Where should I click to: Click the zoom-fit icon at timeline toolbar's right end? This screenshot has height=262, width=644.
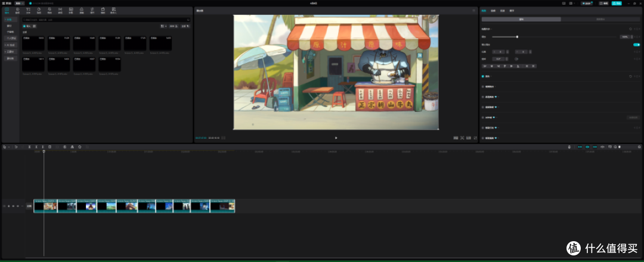click(639, 147)
